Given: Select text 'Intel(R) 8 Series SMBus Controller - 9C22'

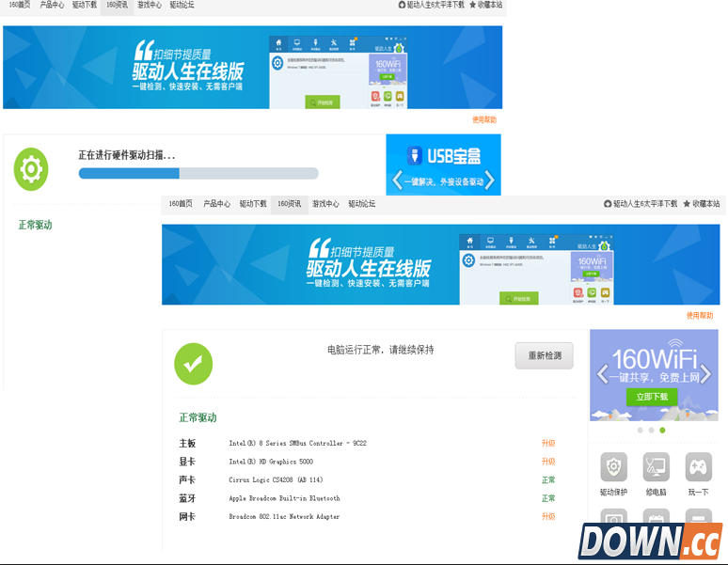Looking at the screenshot, I should [x=297, y=443].
